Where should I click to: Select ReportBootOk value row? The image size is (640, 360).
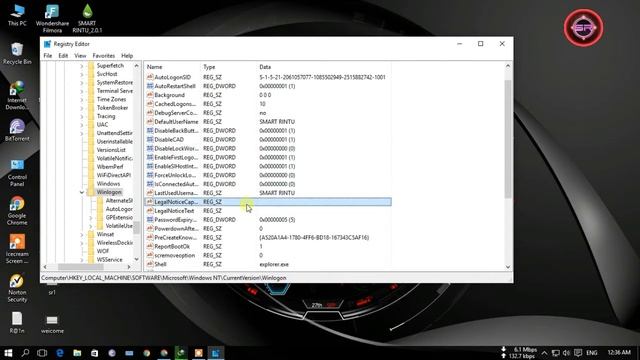point(268,247)
